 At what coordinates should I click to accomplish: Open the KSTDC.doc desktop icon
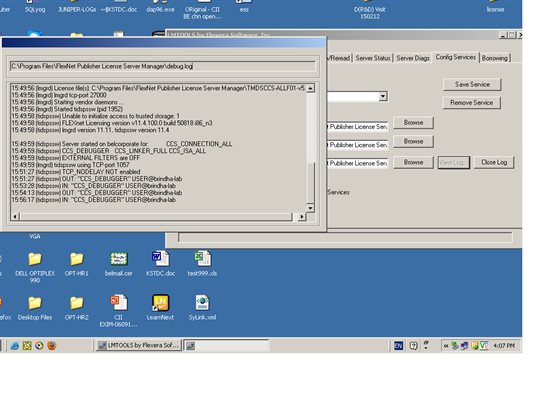[160, 263]
